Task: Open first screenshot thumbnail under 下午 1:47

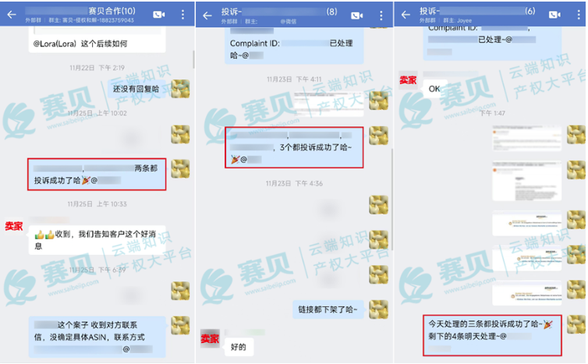Action: point(527,138)
